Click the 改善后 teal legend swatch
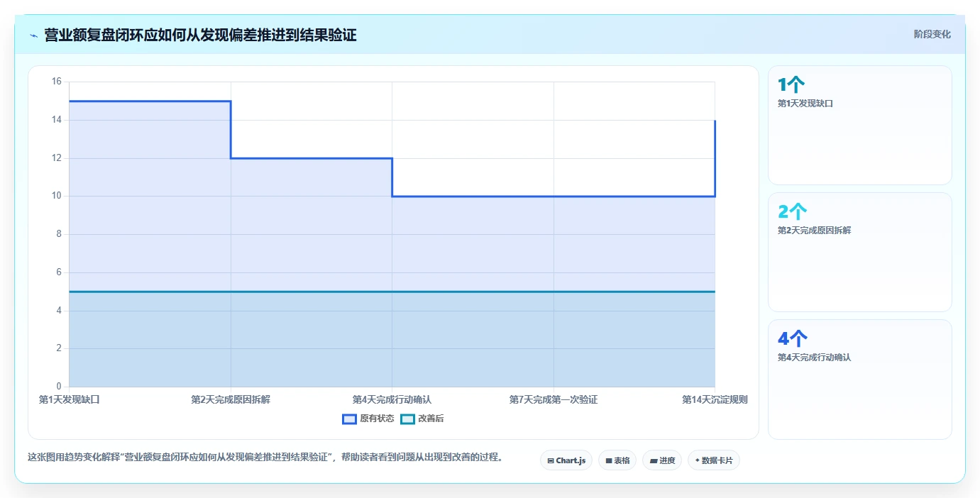This screenshot has width=980, height=498. pos(407,419)
